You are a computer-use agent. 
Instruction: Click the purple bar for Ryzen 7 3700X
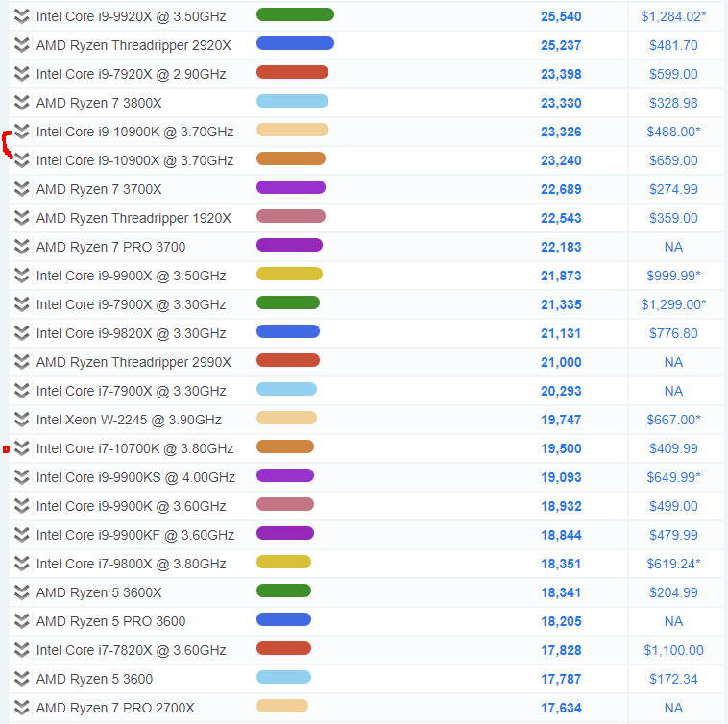pyautogui.click(x=291, y=187)
